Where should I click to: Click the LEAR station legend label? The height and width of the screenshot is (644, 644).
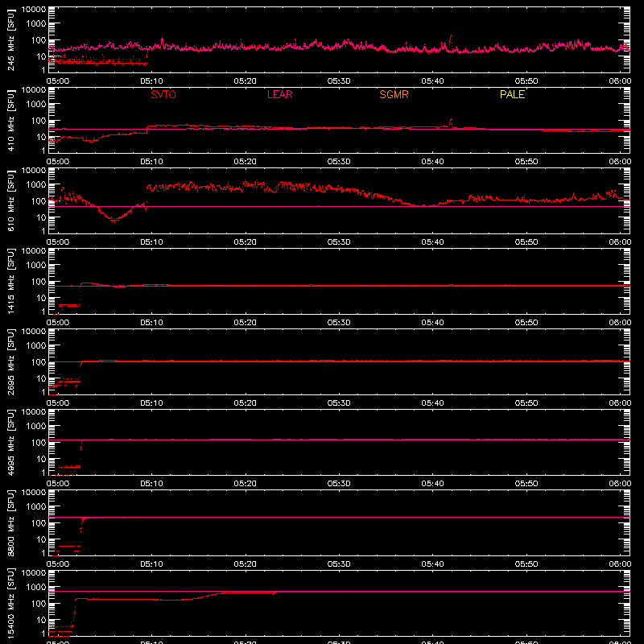[x=279, y=94]
